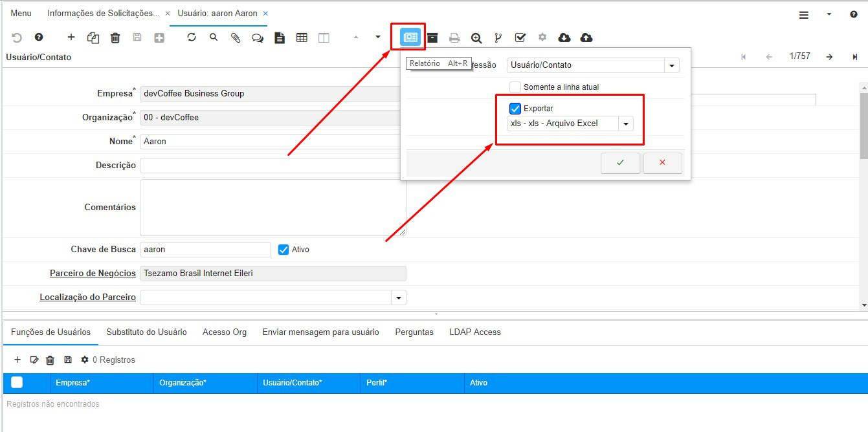Open the paperclip attachment icon
This screenshot has height=432, width=868.
(236, 38)
